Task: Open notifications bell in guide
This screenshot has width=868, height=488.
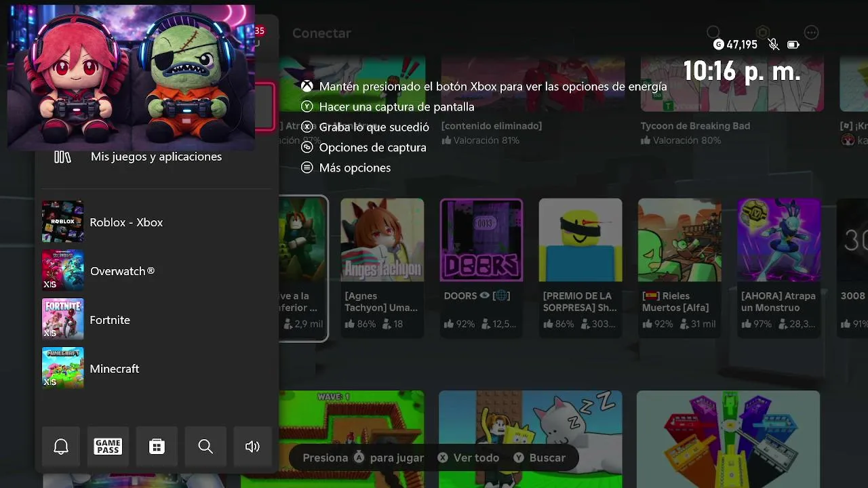Action: (x=61, y=447)
